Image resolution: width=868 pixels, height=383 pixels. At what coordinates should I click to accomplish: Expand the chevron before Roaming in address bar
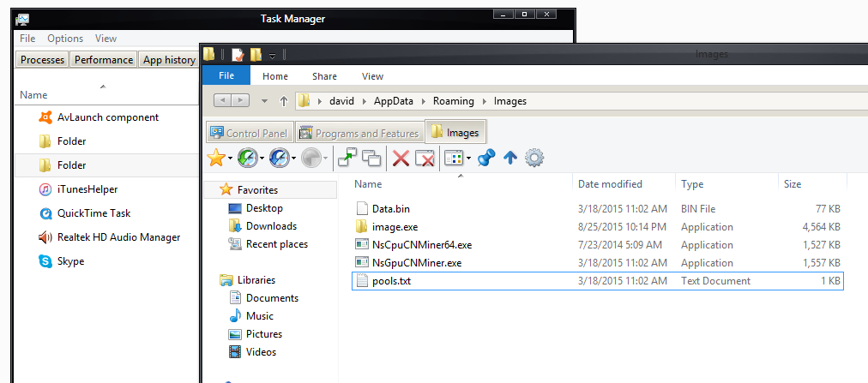tap(424, 102)
